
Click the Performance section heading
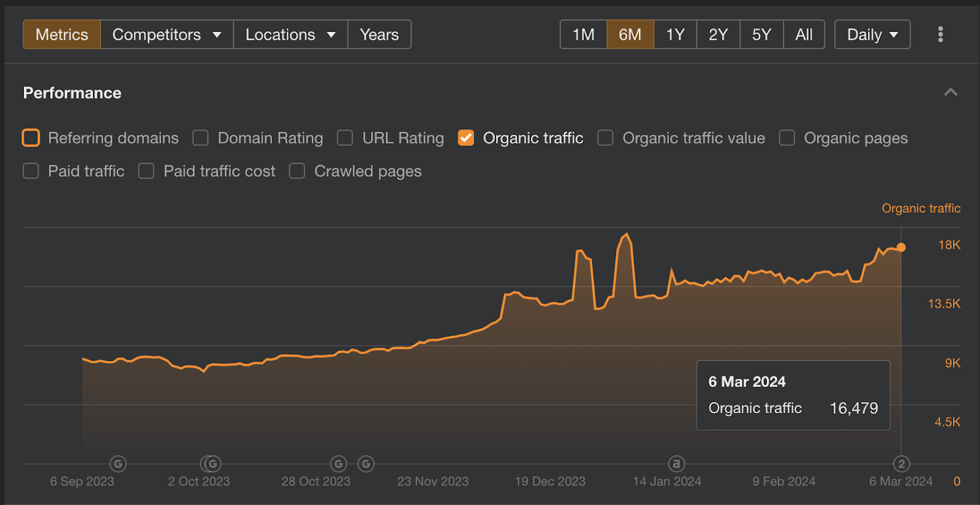pos(72,93)
